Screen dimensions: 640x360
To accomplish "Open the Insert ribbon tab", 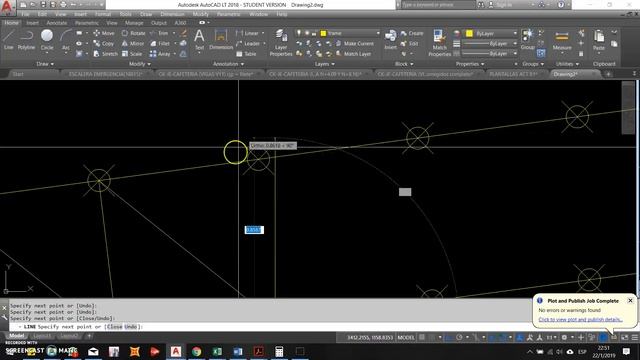I will [32, 23].
